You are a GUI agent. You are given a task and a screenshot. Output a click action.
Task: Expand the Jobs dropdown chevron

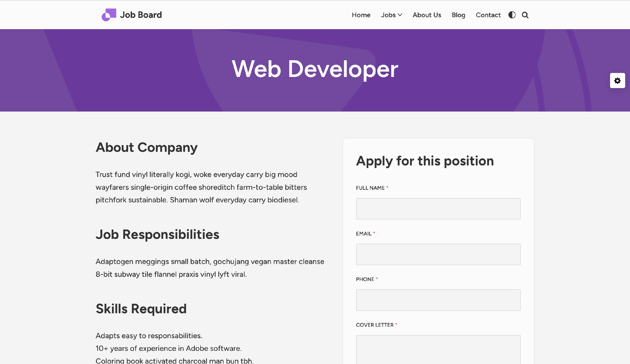point(400,15)
